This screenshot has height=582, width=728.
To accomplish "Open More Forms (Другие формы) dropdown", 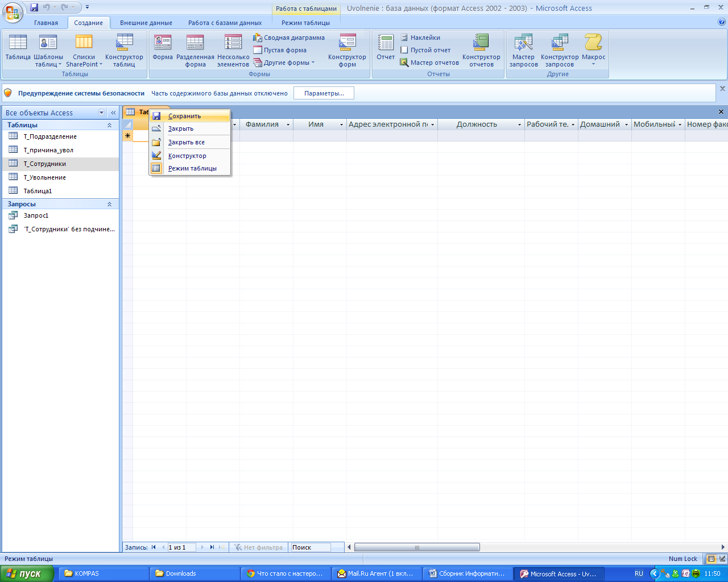I will click(x=284, y=63).
